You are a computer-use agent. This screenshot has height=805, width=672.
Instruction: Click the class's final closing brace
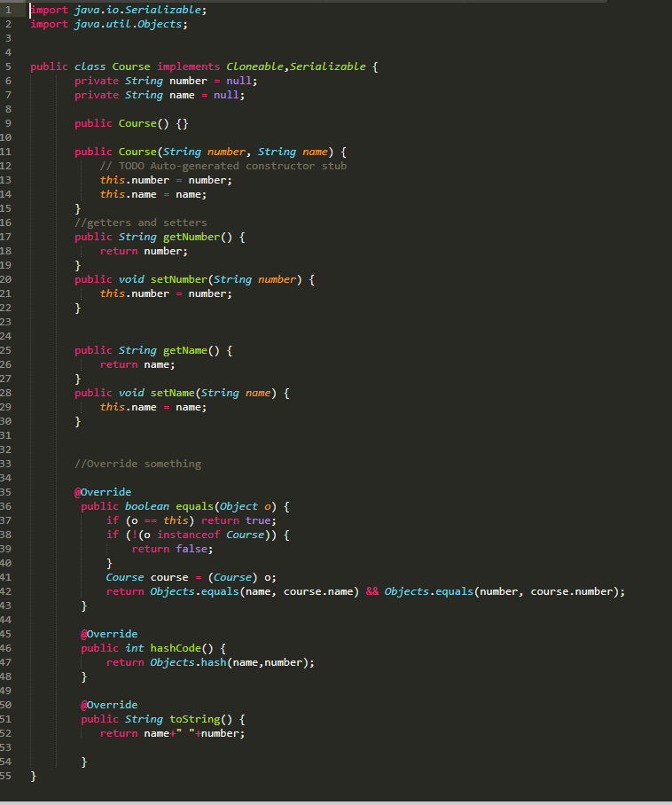click(x=34, y=777)
